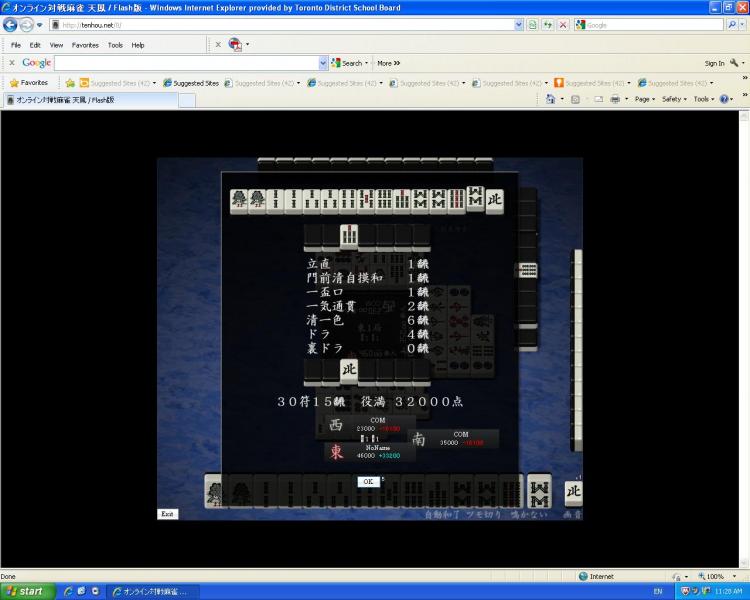Viewport: 750px width, 600px height.
Task: Click the 清一色 yaku line
Action: (368, 320)
